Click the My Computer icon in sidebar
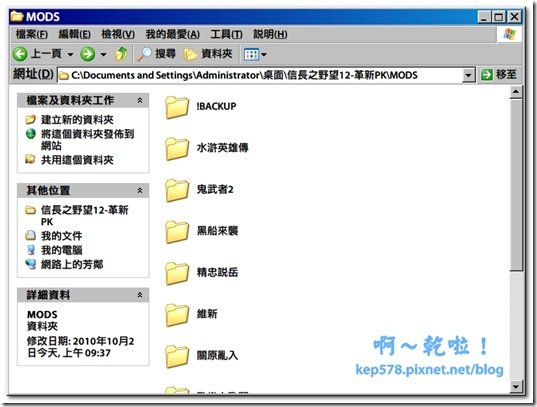 point(31,250)
